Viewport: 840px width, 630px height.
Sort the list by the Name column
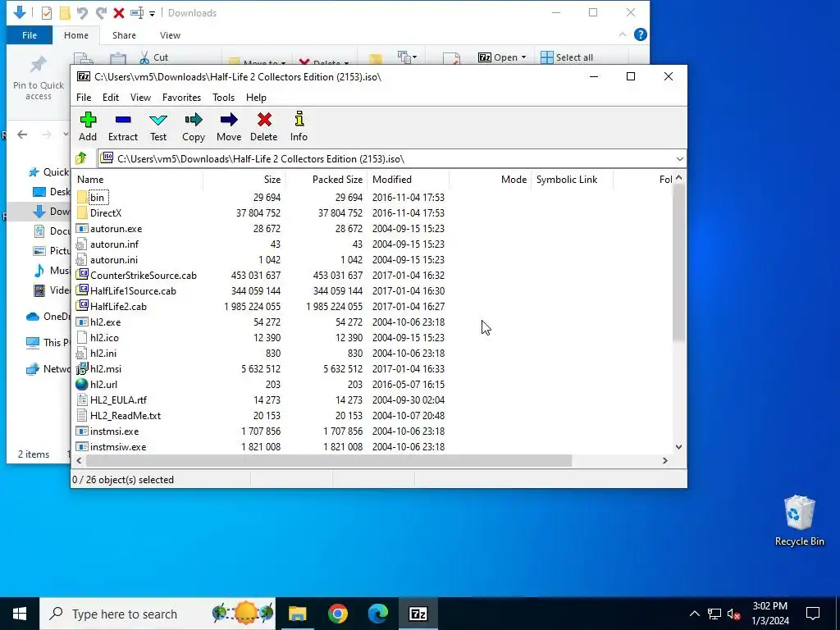tap(139, 180)
